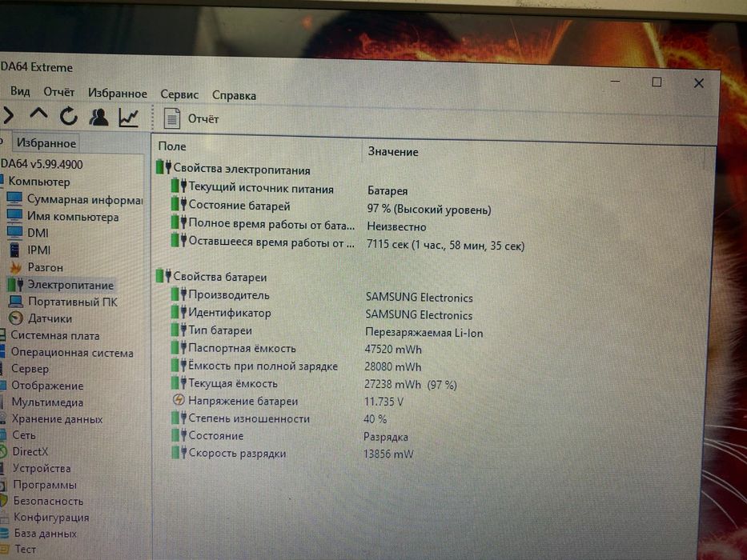This screenshot has height=560, width=747.
Task: Click the 28080 mWh value
Action: click(x=393, y=366)
